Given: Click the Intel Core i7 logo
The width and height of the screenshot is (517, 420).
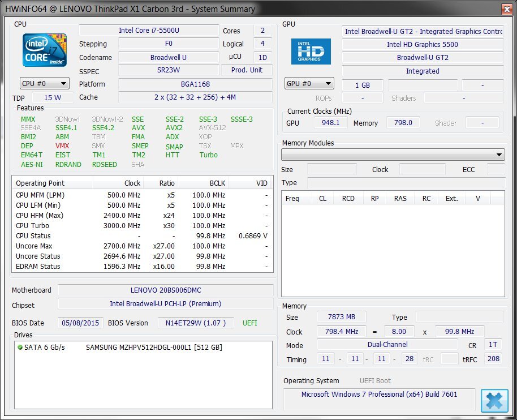Looking at the screenshot, I should point(45,50).
